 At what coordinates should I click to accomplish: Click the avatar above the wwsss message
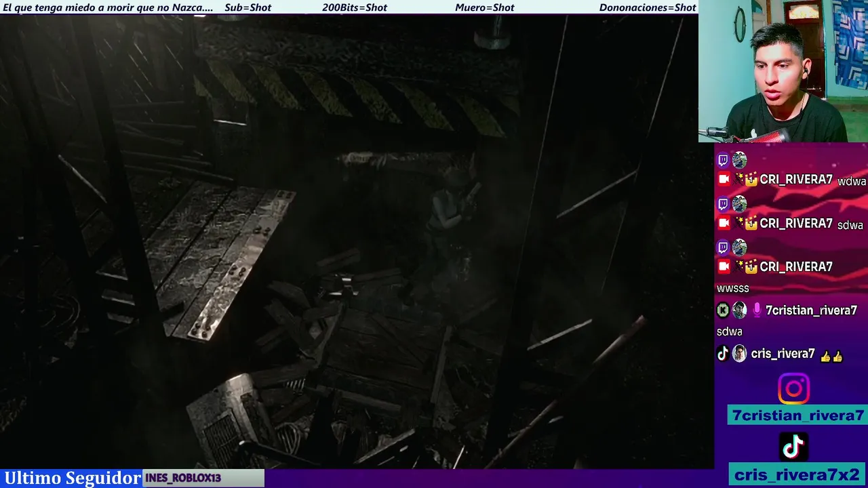(739, 247)
